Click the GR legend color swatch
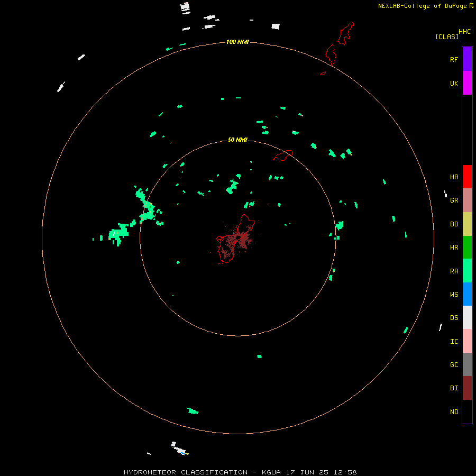The height and width of the screenshot is (476, 476). coord(467,200)
